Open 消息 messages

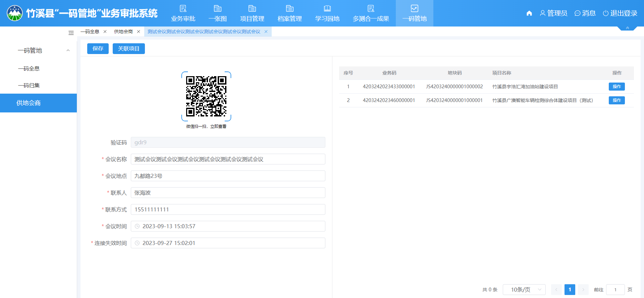pyautogui.click(x=585, y=13)
